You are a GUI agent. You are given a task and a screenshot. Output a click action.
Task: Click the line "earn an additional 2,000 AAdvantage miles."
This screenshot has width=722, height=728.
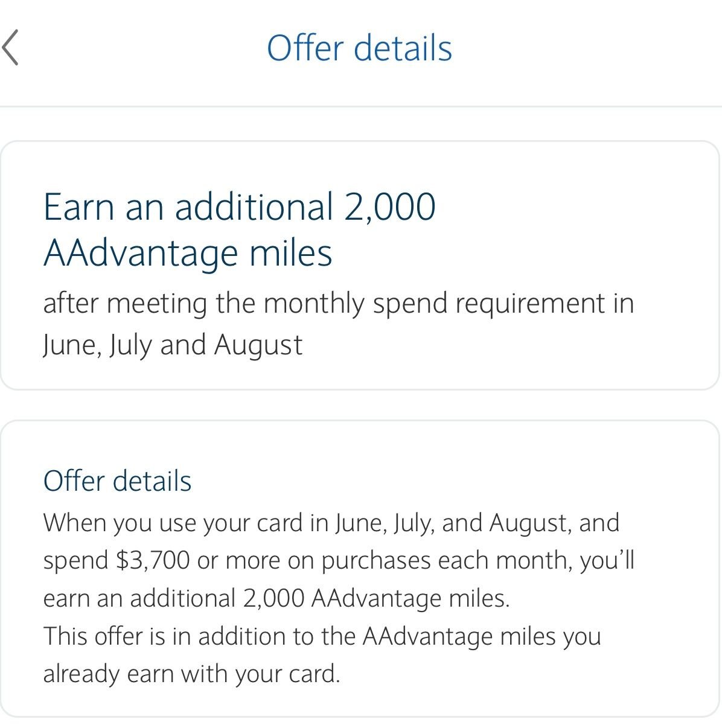tap(276, 598)
